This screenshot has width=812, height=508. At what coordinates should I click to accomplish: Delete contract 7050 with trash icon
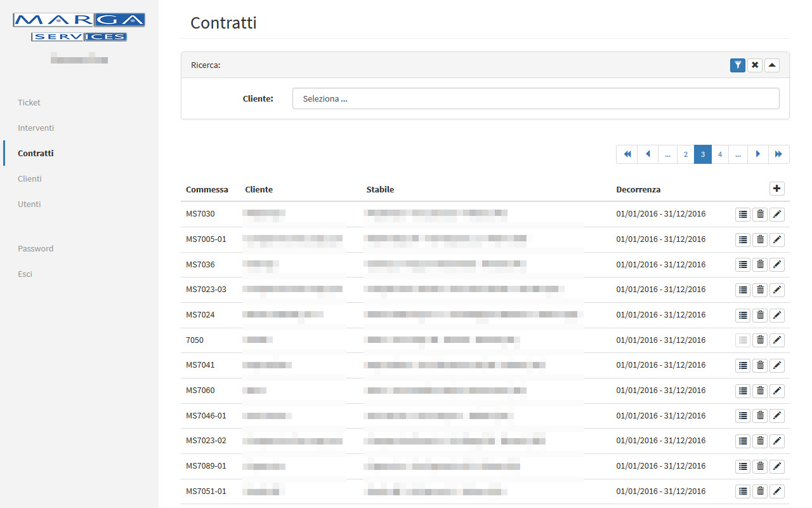click(760, 340)
